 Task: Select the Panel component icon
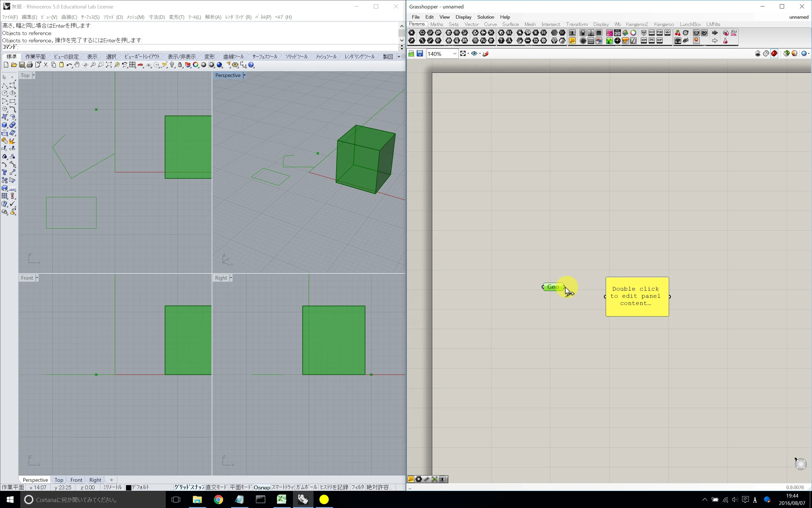pyautogui.click(x=572, y=41)
